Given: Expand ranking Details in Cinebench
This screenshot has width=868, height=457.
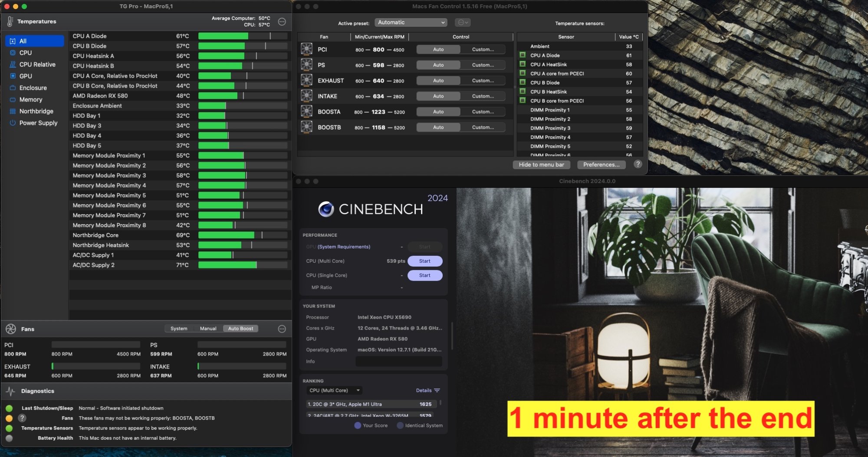Looking at the screenshot, I should tap(428, 390).
